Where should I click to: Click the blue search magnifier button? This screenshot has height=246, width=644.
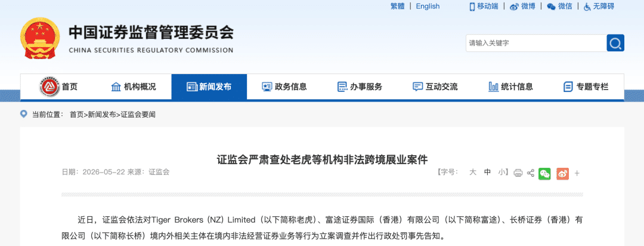pyautogui.click(x=615, y=43)
